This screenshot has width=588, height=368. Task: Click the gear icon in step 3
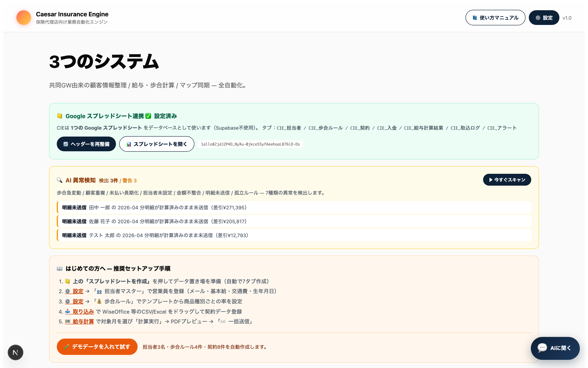(68, 301)
